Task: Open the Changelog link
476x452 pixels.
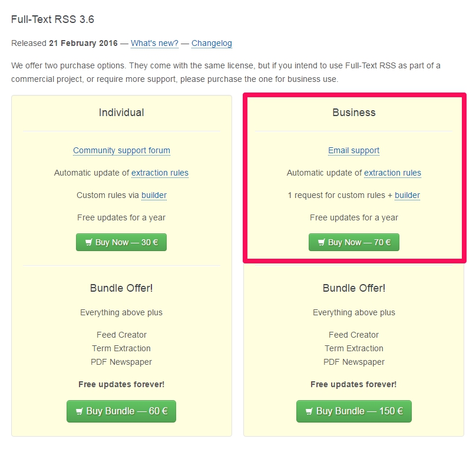Action: point(211,43)
